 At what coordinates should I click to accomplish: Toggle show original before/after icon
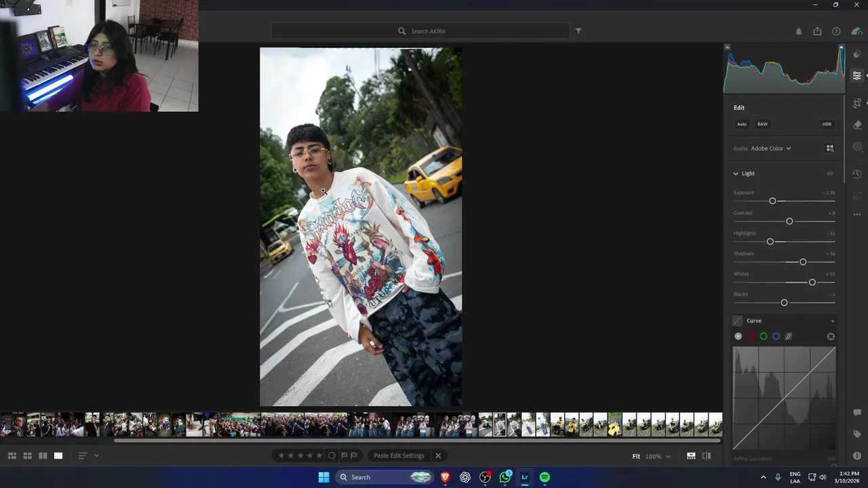click(706, 456)
